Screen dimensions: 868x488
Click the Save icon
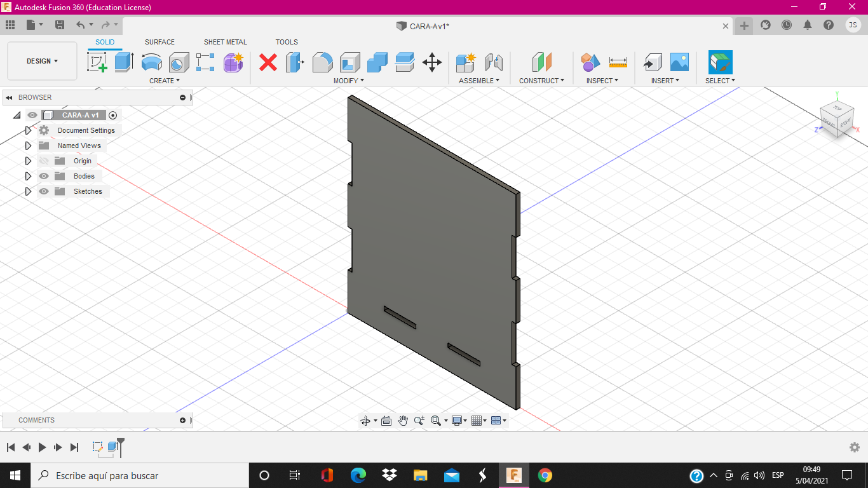[60, 25]
